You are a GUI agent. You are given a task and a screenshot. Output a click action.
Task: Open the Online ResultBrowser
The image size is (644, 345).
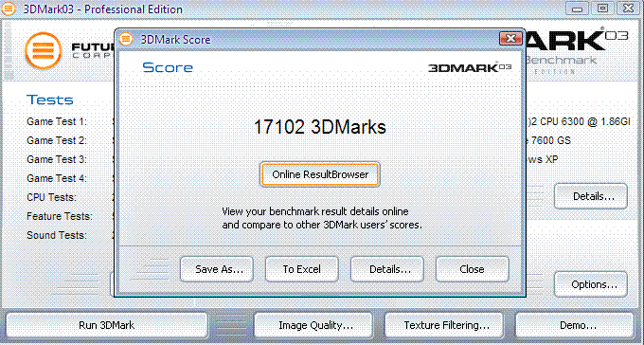click(319, 174)
